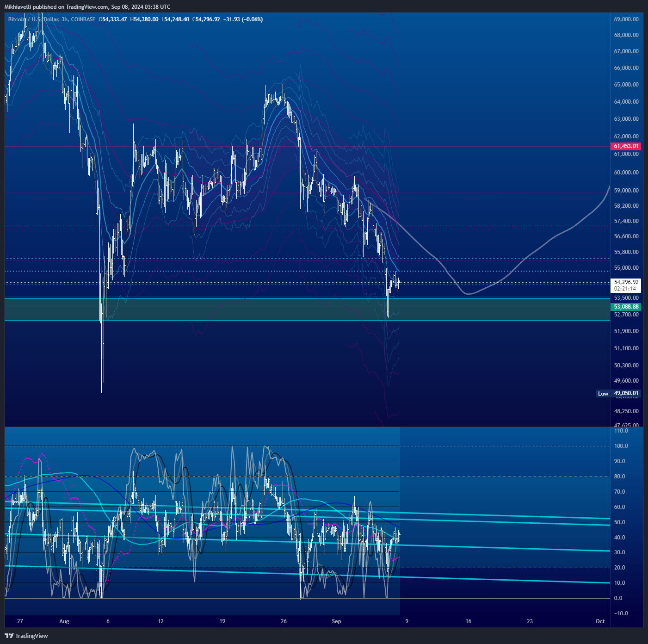Click the 48,250.00 price axis label
The width and height of the screenshot is (648, 644).
click(x=626, y=411)
